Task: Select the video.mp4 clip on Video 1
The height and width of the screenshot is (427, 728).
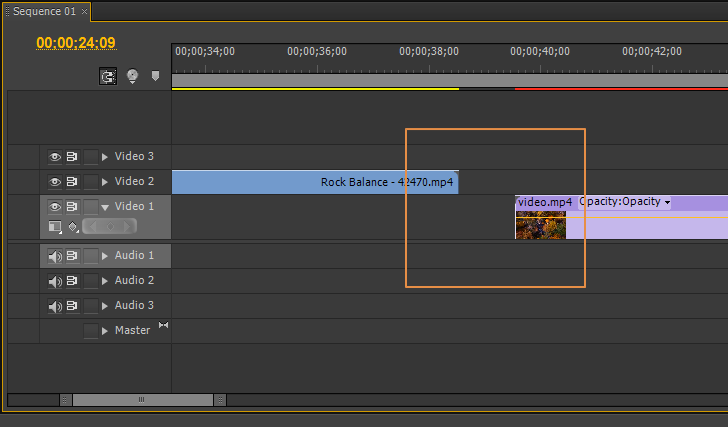Action: pyautogui.click(x=622, y=217)
